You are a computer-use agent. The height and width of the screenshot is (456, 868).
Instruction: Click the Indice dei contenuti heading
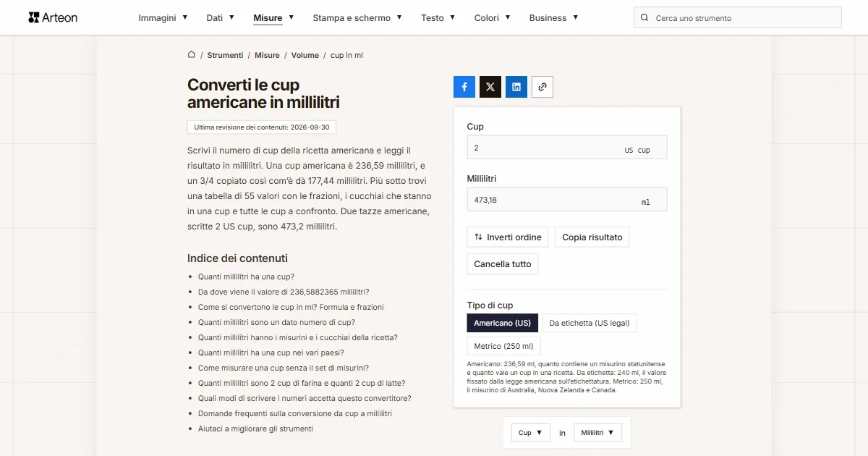(237, 258)
